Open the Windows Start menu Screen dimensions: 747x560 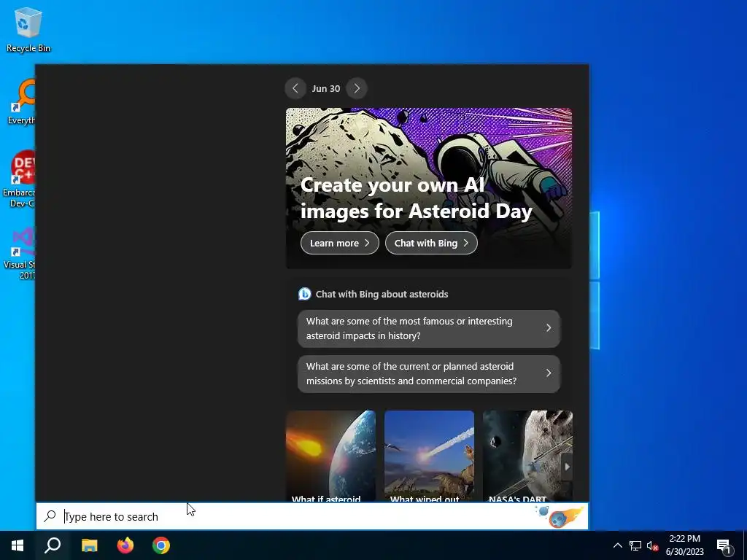[18, 545]
